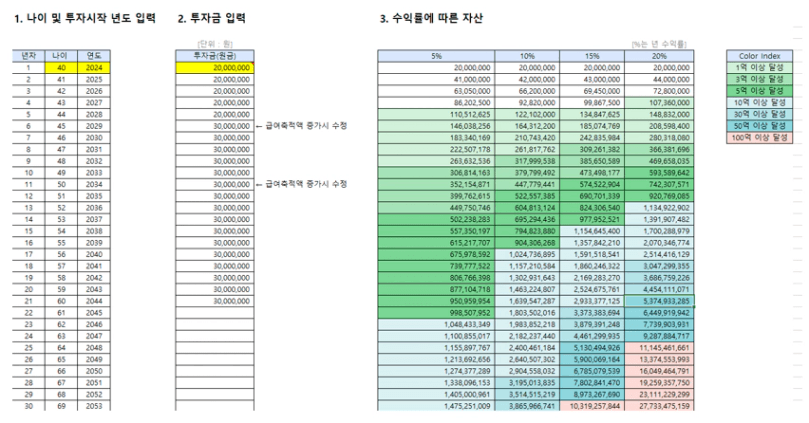The height and width of the screenshot is (423, 809).
Task: Click the value 1,134,922,902
Action: click(x=659, y=208)
